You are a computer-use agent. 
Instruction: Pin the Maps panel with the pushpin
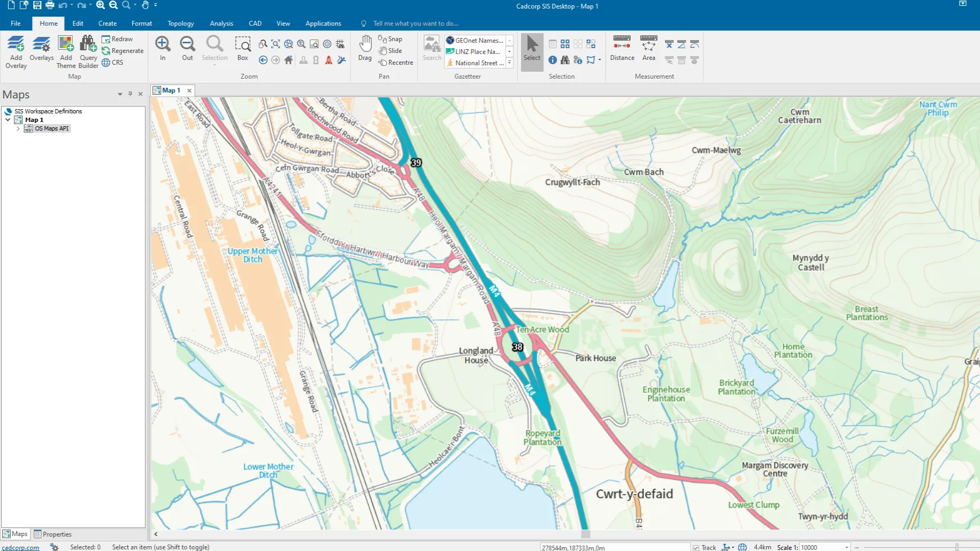click(x=130, y=94)
